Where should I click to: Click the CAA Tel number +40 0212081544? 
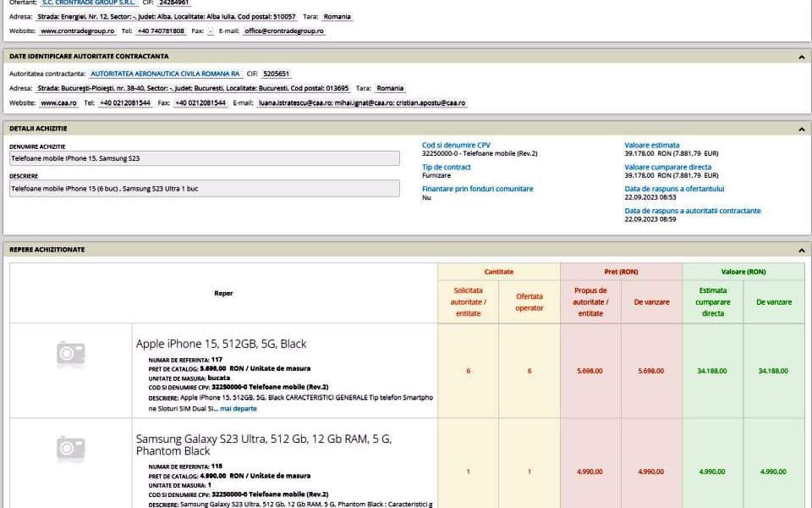(x=125, y=103)
